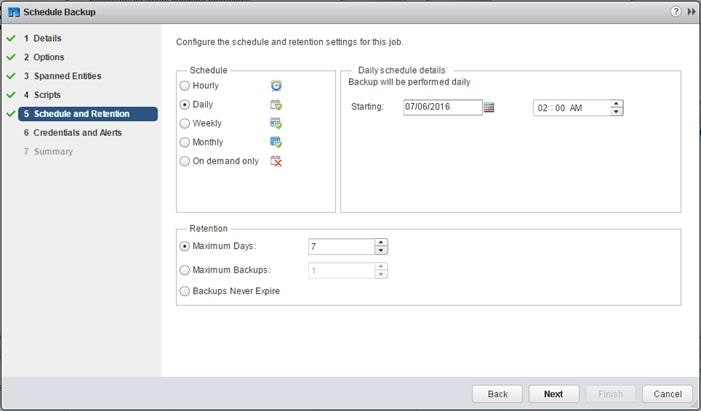This screenshot has height=411, width=701.
Task: Click the Next button
Action: coord(553,394)
